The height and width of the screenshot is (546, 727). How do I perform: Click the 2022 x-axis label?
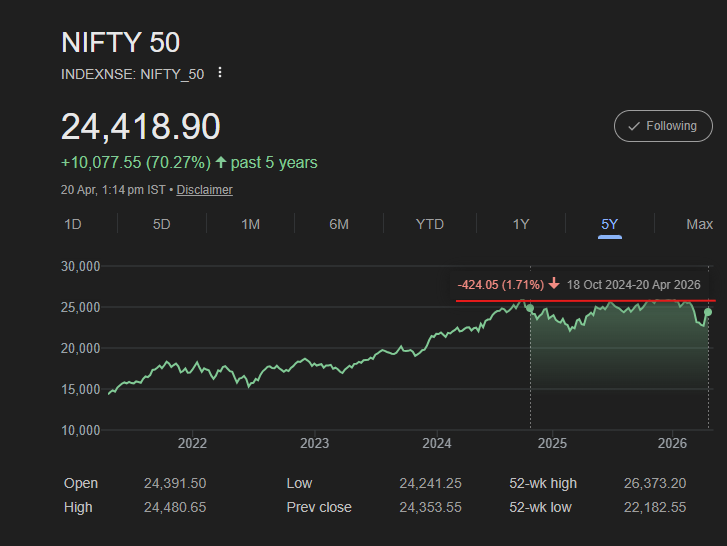pos(192,444)
